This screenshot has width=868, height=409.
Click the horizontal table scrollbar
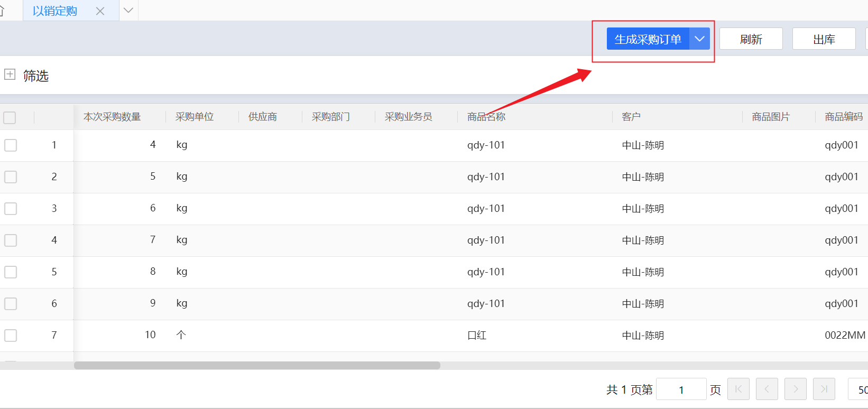(257, 366)
